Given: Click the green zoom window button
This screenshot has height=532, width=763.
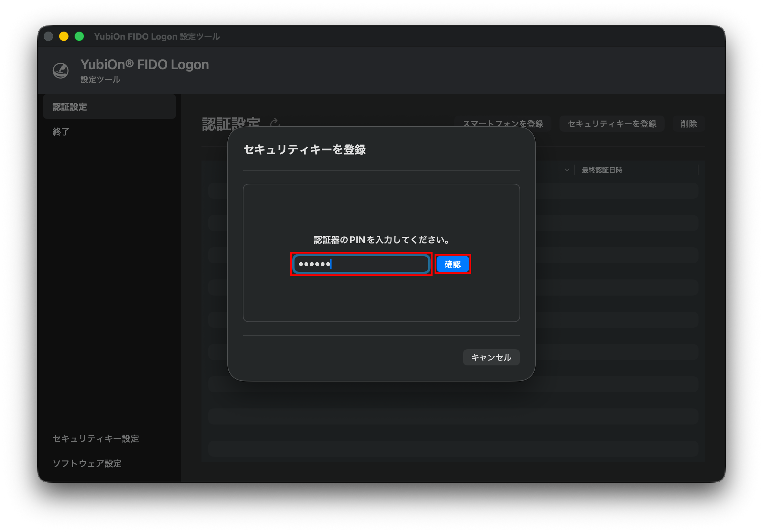Looking at the screenshot, I should (x=79, y=36).
